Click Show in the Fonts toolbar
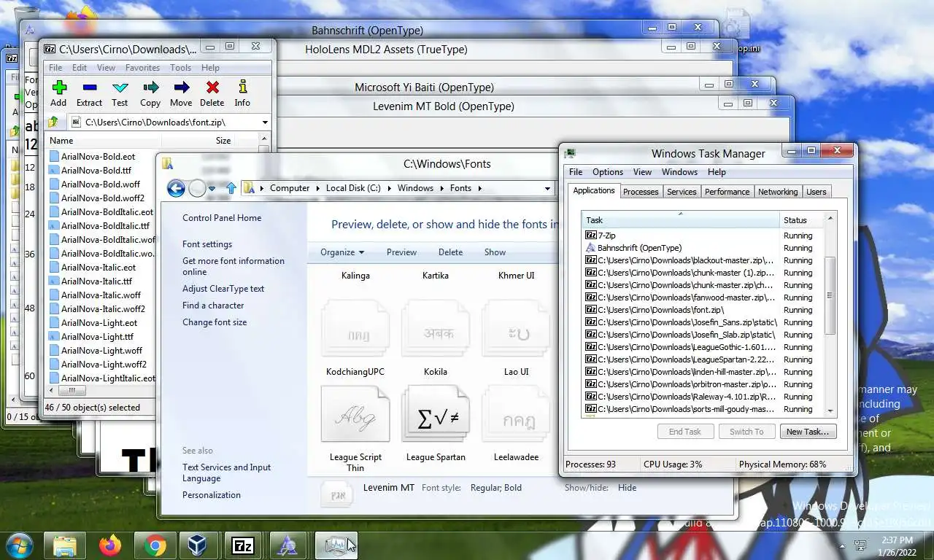The height and width of the screenshot is (560, 934). point(495,252)
